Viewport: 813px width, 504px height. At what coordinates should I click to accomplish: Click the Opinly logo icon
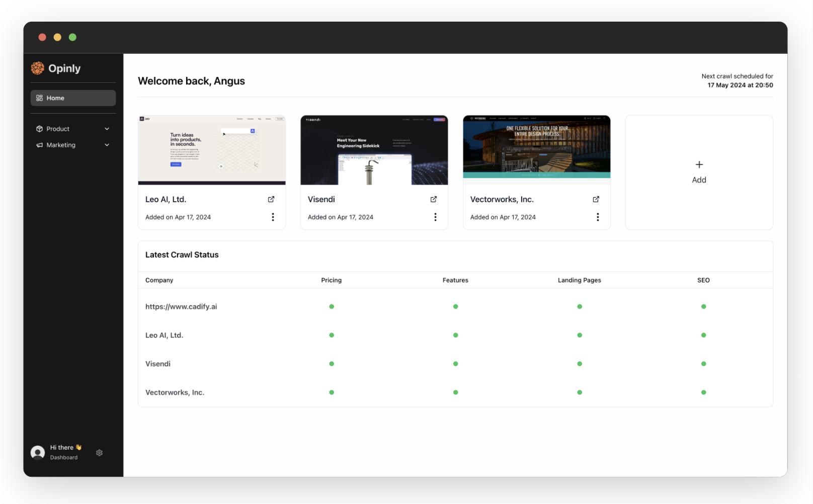(38, 68)
